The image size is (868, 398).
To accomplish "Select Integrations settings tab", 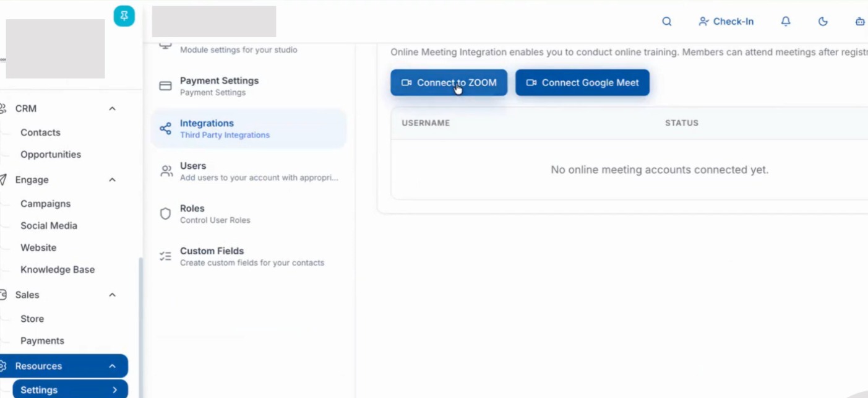I will (249, 129).
